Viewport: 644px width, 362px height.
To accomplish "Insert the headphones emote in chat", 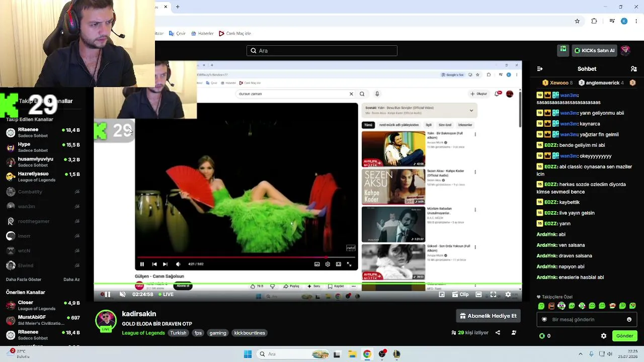I will tap(561, 306).
